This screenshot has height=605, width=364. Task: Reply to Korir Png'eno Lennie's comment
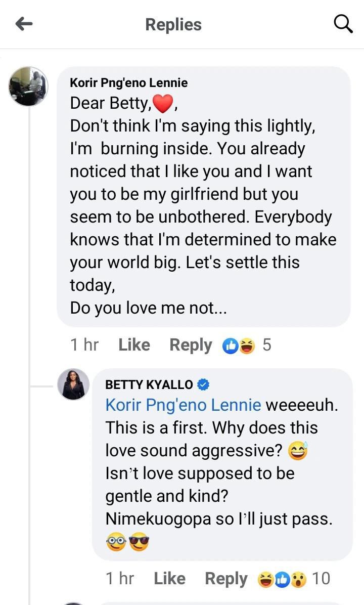pos(191,345)
